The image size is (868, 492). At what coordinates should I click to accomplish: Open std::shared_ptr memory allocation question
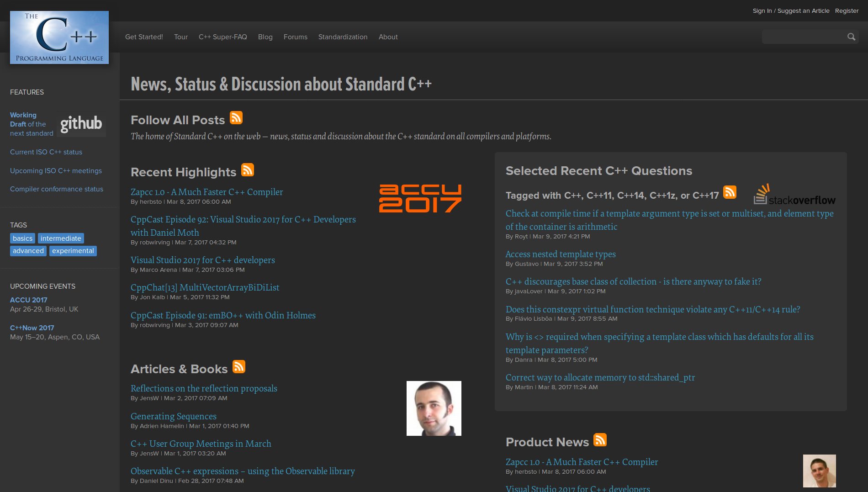pos(600,377)
